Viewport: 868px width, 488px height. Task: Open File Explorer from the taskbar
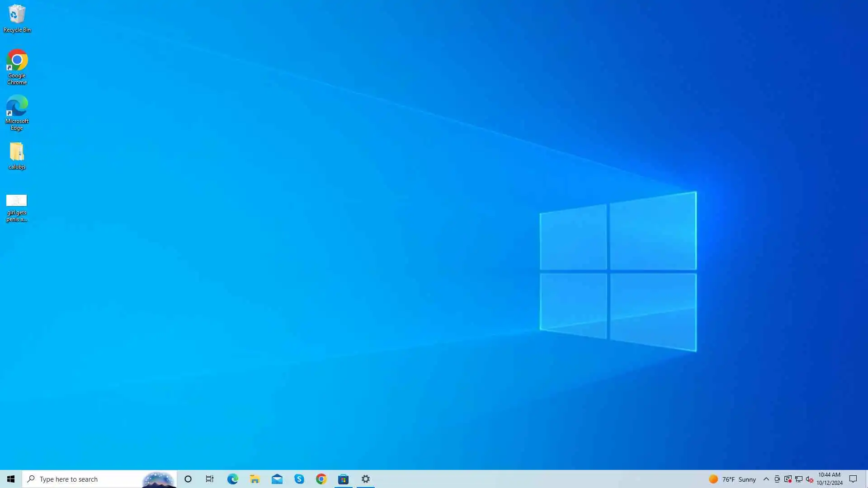pyautogui.click(x=255, y=479)
